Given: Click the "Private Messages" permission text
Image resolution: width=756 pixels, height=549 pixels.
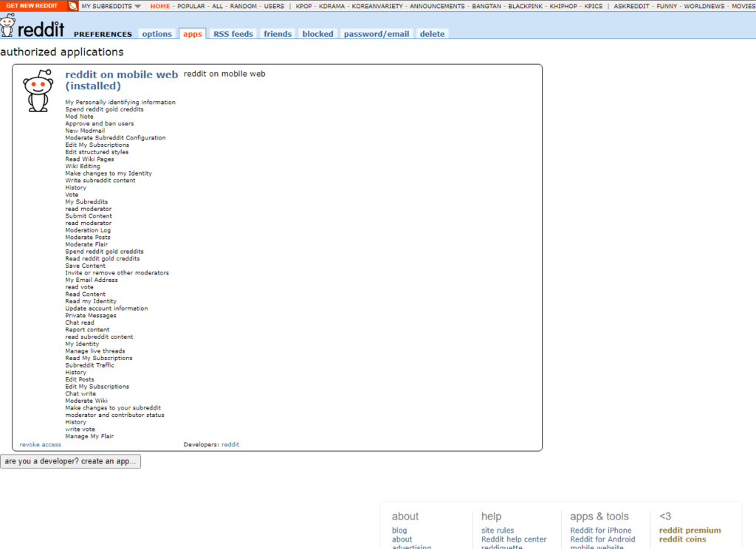Looking at the screenshot, I should tap(91, 315).
